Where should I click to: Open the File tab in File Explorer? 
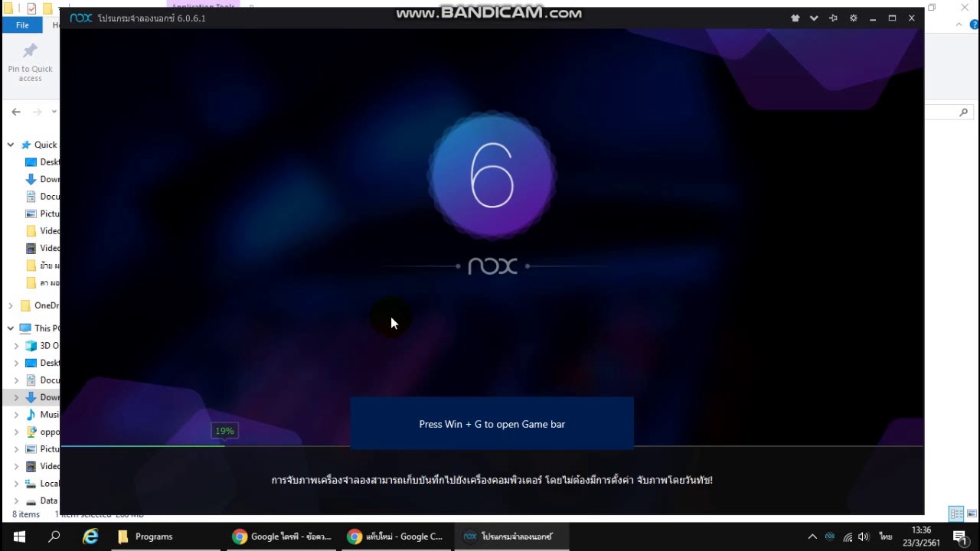pos(22,25)
